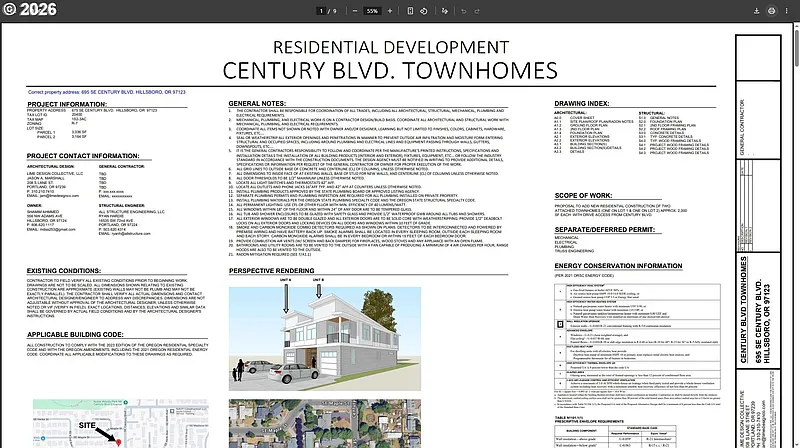The image size is (800, 448).
Task: Click the 2026 logo in top-left corner
Action: [30, 11]
